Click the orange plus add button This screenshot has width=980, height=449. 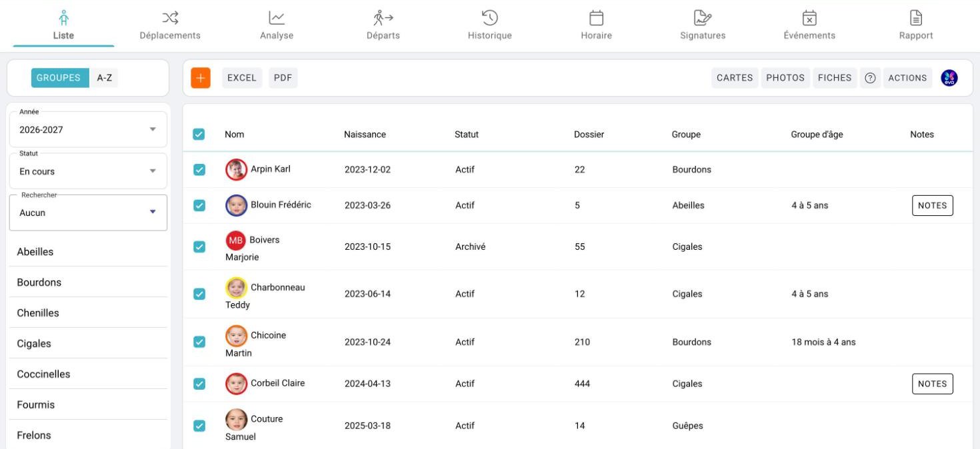[201, 78]
